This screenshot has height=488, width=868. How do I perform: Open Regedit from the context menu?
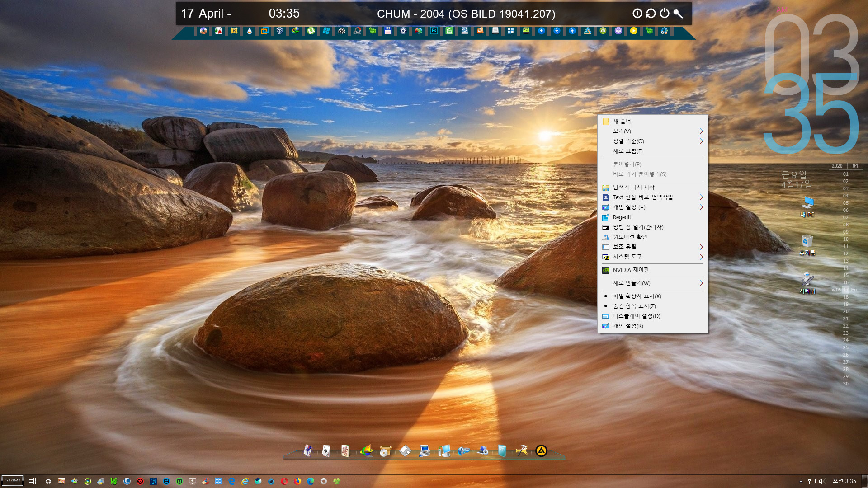[x=653, y=217]
